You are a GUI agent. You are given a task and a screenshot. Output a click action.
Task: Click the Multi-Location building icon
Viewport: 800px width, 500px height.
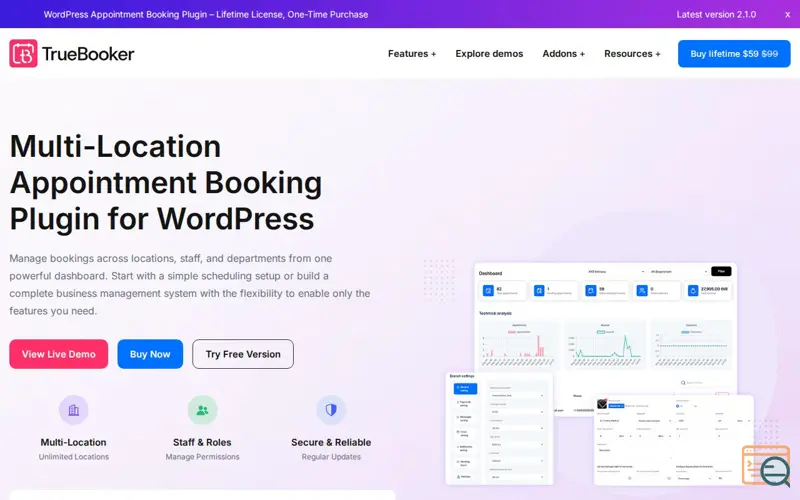[73, 410]
